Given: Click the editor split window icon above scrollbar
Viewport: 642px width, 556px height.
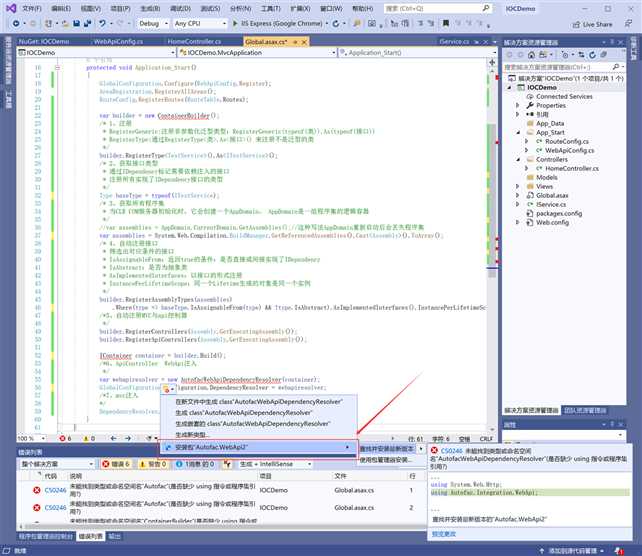Looking at the screenshot, I should coord(492,63).
